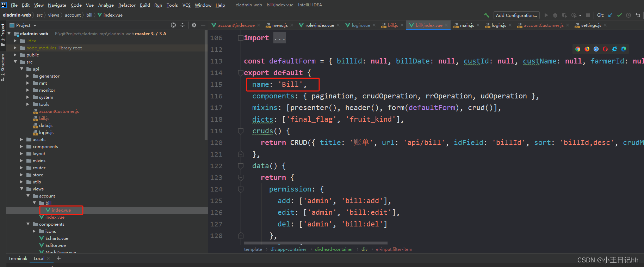Open the Navigate menu

(57, 5)
